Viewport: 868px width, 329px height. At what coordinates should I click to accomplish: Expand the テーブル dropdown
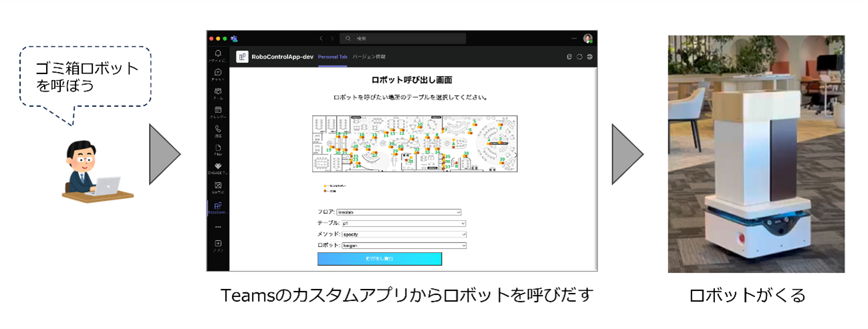point(403,224)
